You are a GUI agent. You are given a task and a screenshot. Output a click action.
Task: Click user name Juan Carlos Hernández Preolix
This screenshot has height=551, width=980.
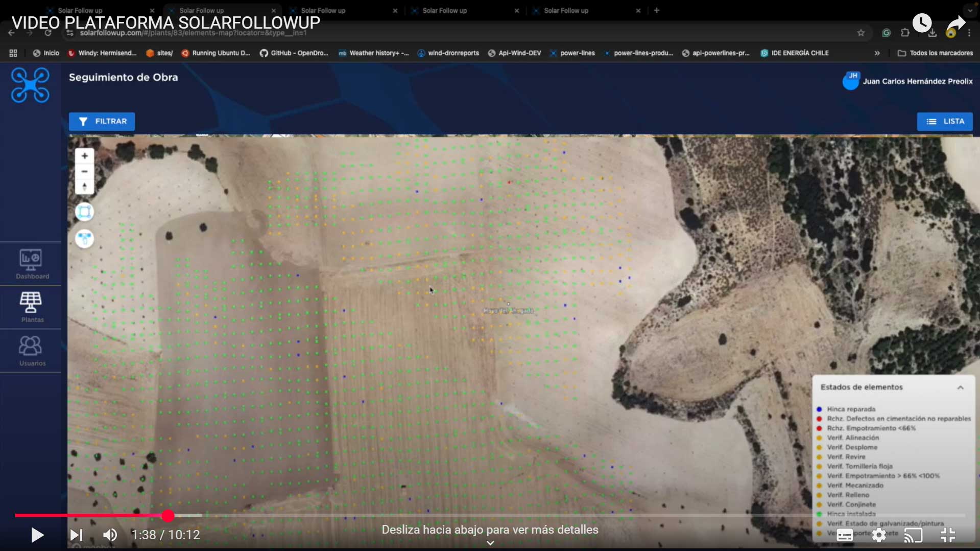[918, 81]
